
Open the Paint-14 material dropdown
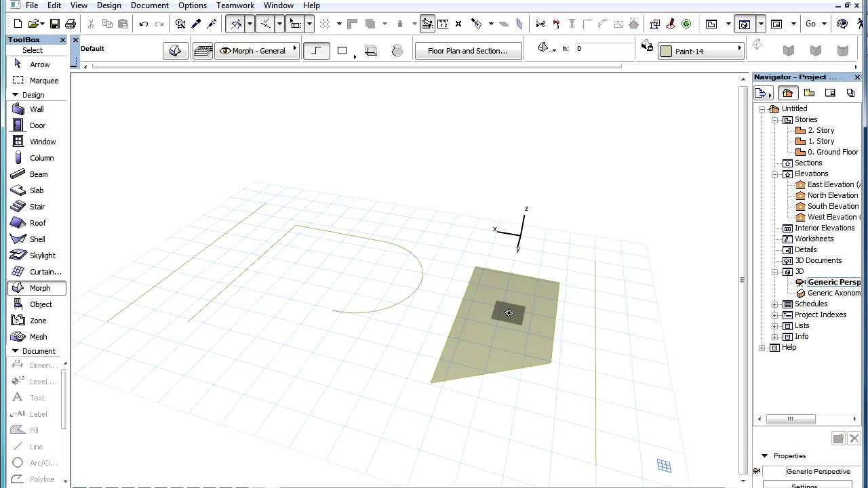pos(701,51)
